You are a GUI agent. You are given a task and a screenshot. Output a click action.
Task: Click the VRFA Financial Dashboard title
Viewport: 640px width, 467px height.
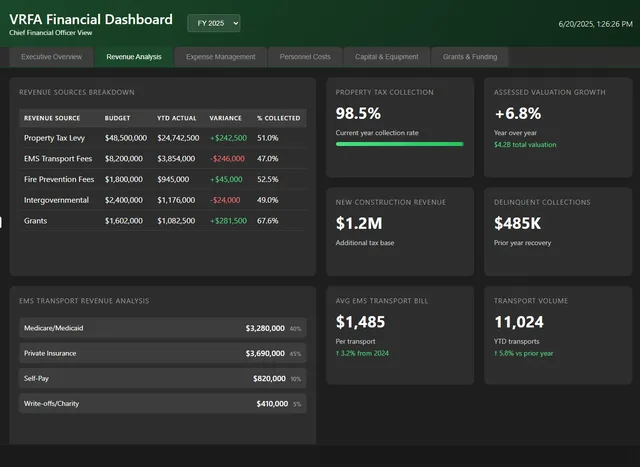(91, 19)
